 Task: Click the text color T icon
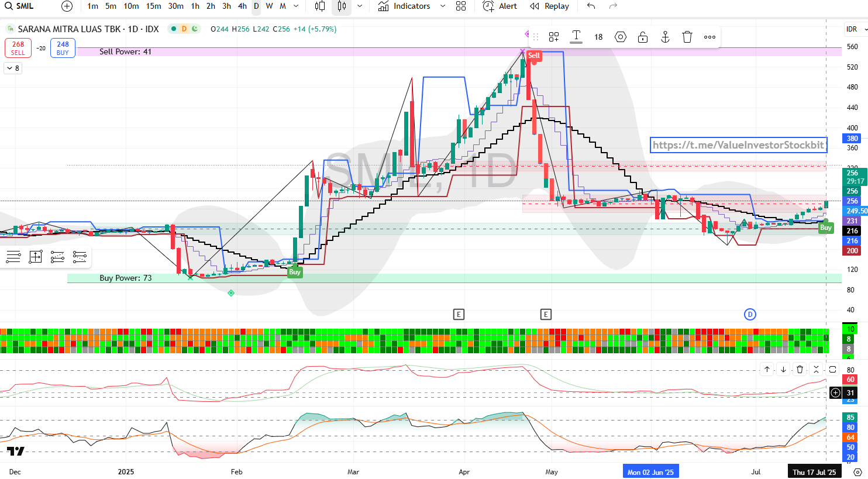pos(576,37)
